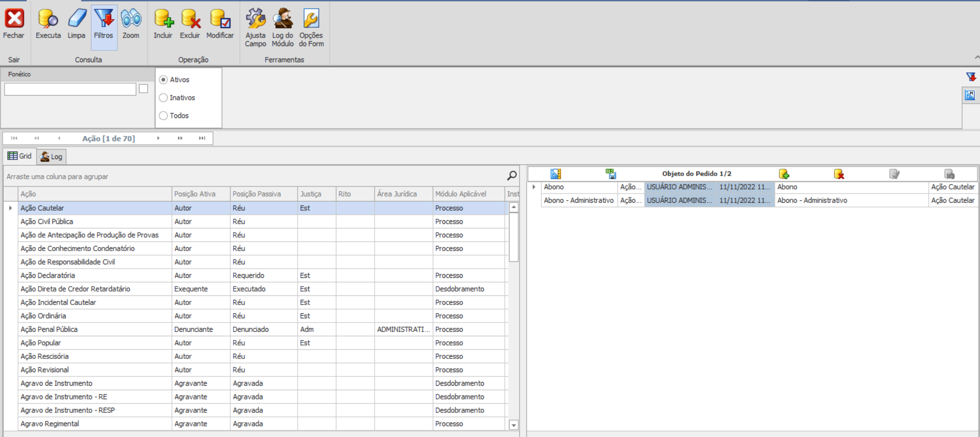
Task: Open Opções do Form
Action: pos(311,28)
